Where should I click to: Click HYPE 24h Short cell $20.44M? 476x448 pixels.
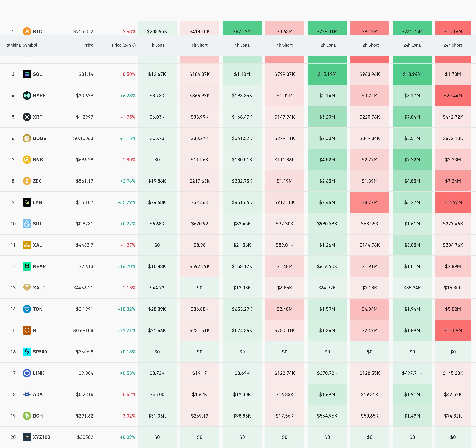pos(453,96)
